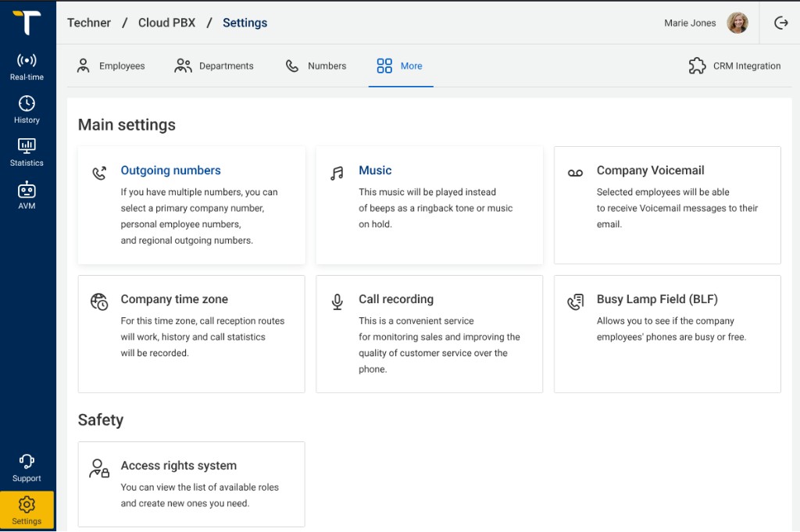
Task: Open the Access rights system heading
Action: click(x=179, y=465)
